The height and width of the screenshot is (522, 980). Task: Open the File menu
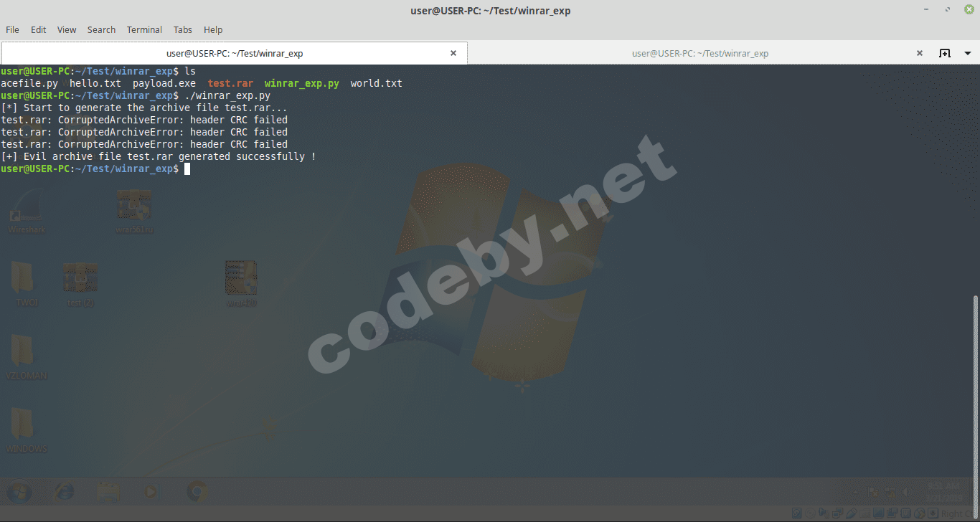coord(12,29)
